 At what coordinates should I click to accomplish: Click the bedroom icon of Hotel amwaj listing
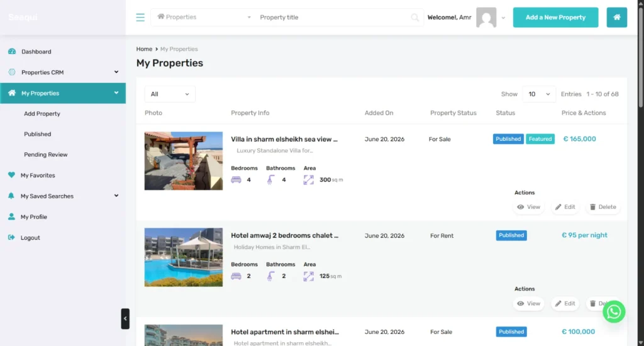coord(236,276)
